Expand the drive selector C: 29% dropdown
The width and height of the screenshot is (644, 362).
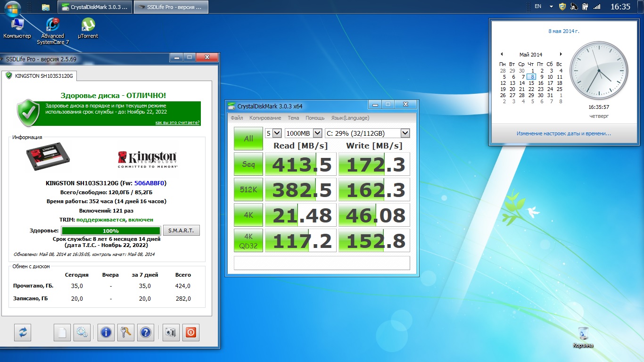405,133
